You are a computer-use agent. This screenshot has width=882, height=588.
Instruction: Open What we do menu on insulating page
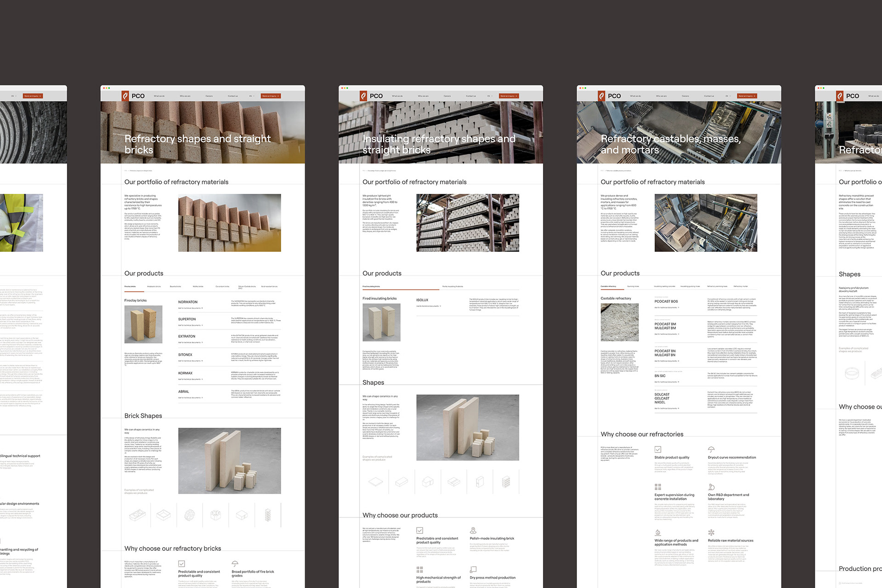point(397,96)
